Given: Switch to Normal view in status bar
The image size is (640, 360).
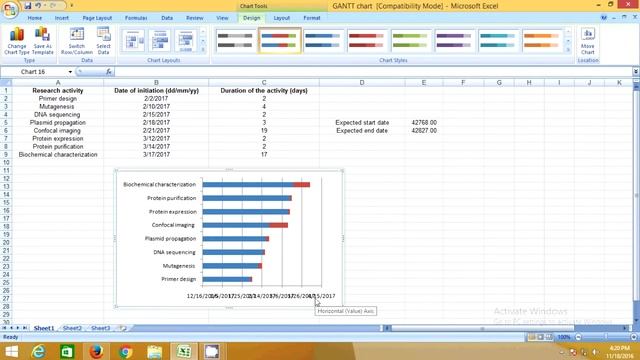Looking at the screenshot, I should (532, 337).
